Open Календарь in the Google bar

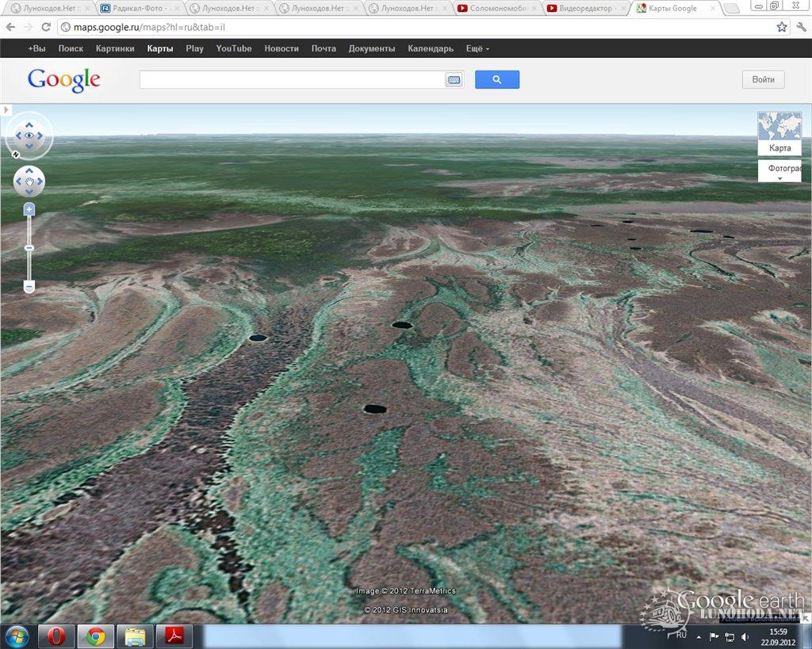pyautogui.click(x=431, y=48)
